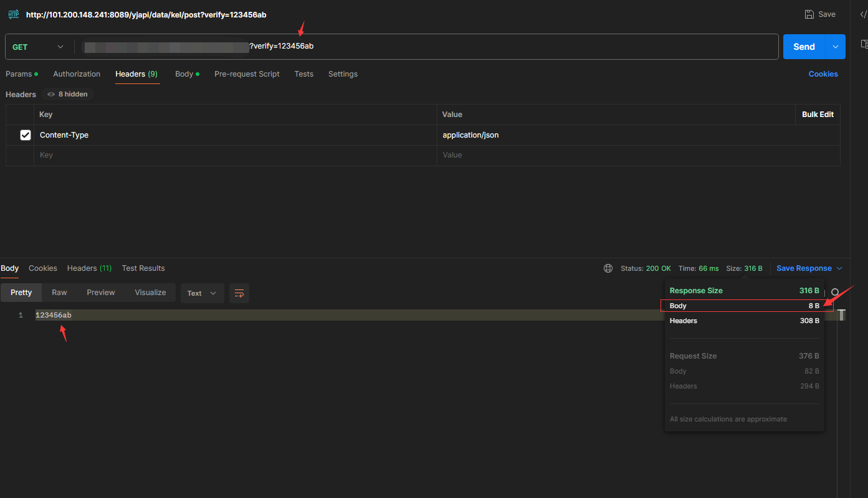
Task: Click the globe network info icon
Action: (x=608, y=268)
